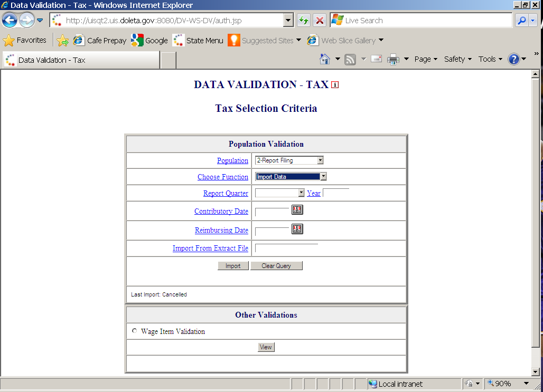Open the Choose Function dropdown showing Import Data
Screen dimensions: 543x392
(291, 177)
